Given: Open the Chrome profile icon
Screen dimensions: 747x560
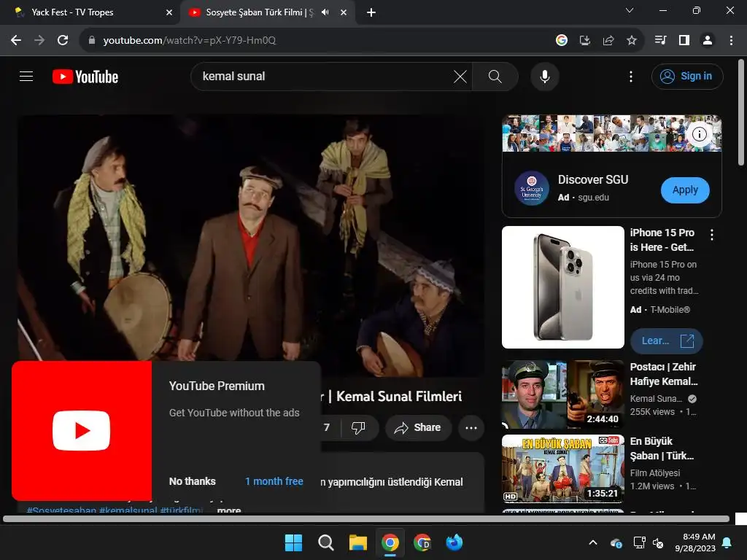Looking at the screenshot, I should 708,40.
